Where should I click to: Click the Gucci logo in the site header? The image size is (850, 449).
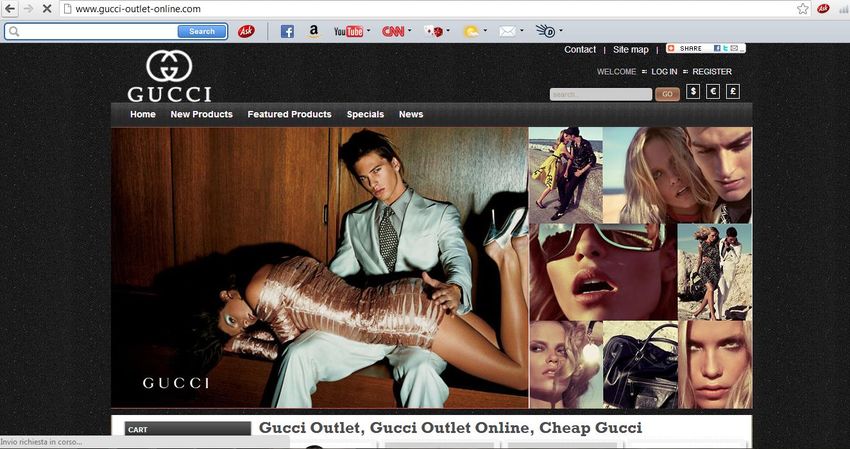pyautogui.click(x=169, y=76)
